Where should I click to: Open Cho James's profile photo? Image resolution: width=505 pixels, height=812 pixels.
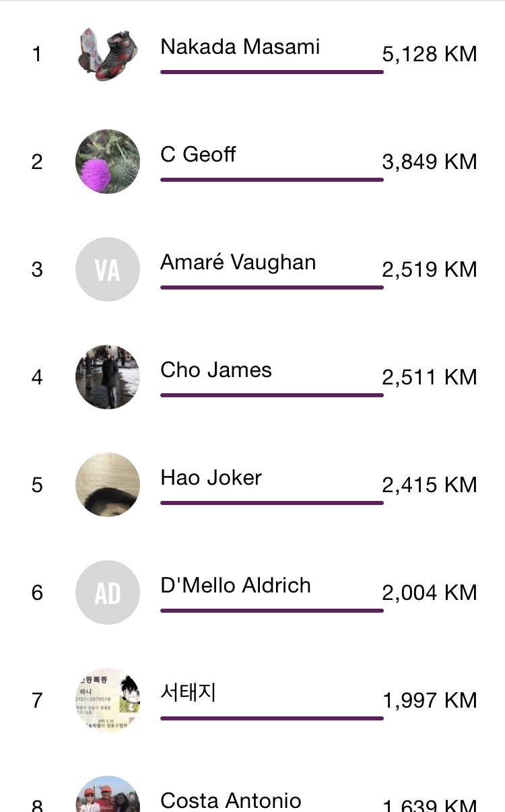click(108, 377)
